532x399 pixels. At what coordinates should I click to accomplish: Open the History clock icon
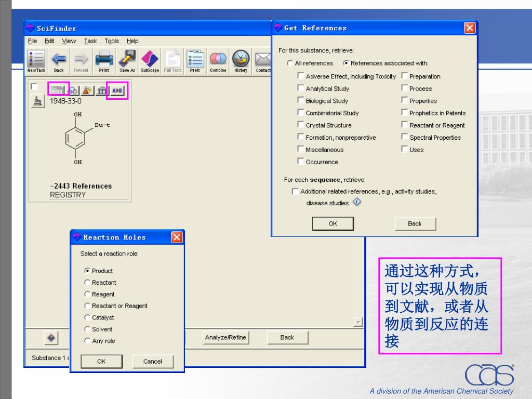241,61
